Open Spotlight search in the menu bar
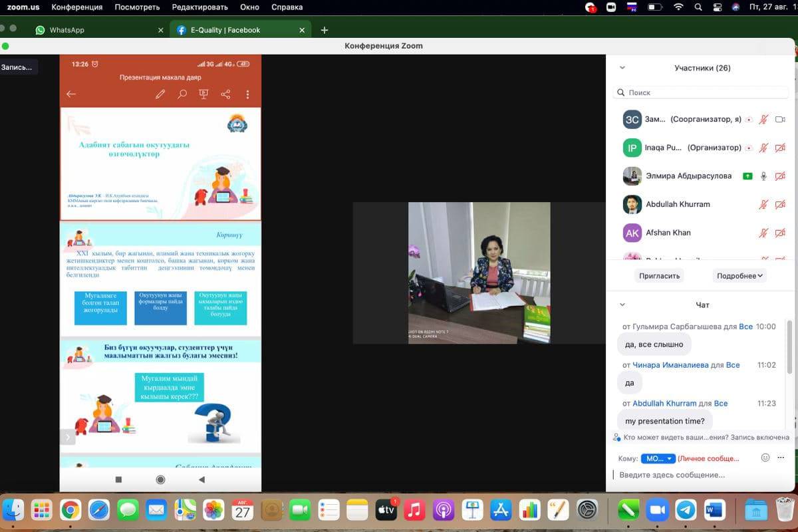798x532 pixels. pyautogui.click(x=698, y=7)
